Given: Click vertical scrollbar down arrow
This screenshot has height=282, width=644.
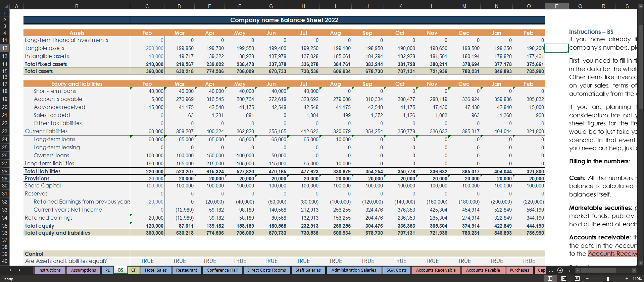Looking at the screenshot, I should pos(641,263).
